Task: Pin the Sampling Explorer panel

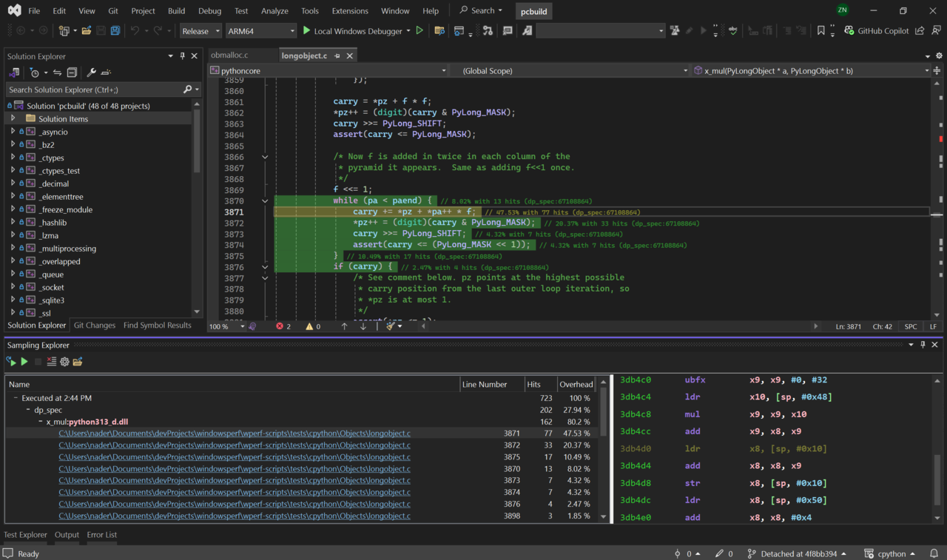Action: coord(923,345)
